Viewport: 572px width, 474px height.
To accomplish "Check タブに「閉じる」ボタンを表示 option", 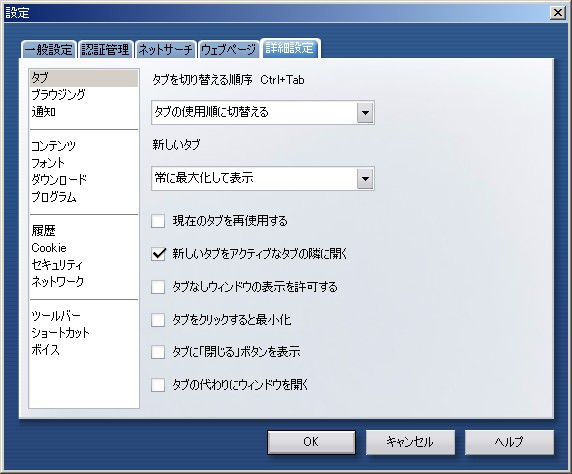I will 158,352.
